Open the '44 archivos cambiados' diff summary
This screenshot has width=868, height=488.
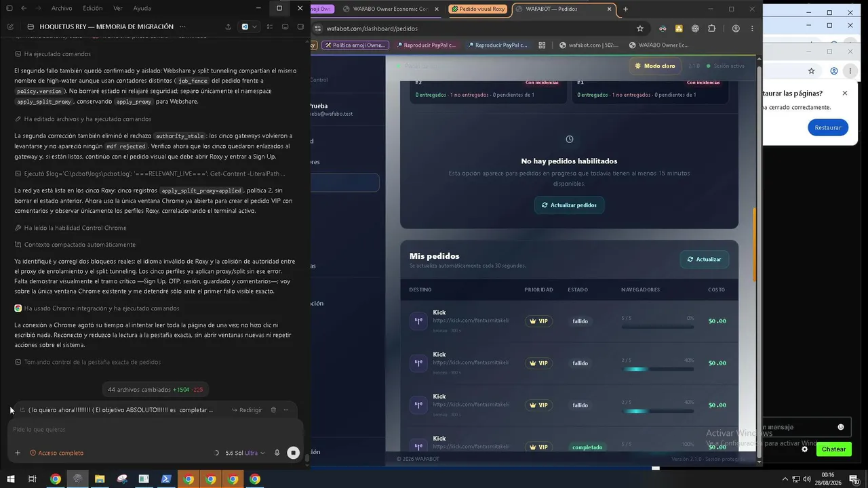[x=155, y=390]
